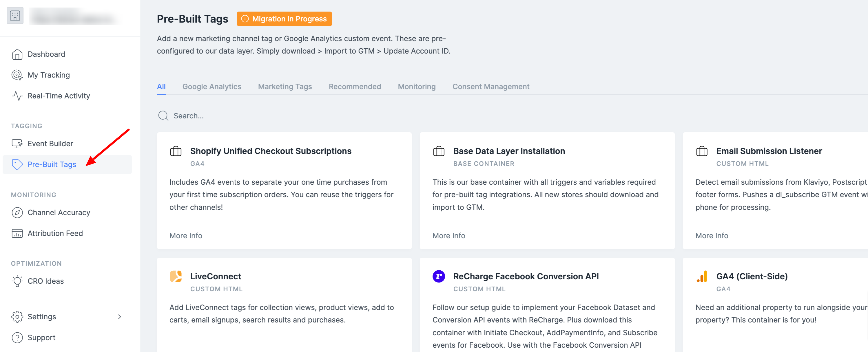
Task: Click the Real-Time Activity pulse icon
Action: coord(17,96)
